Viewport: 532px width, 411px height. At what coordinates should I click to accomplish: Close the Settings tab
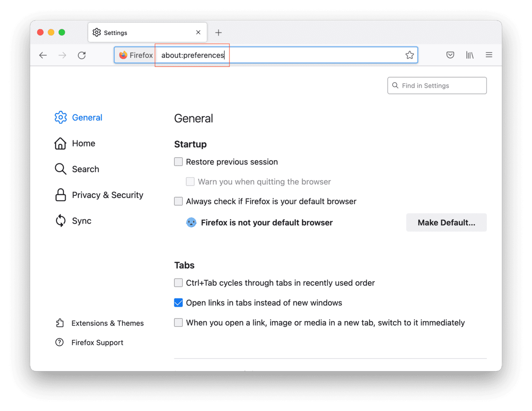[198, 32]
